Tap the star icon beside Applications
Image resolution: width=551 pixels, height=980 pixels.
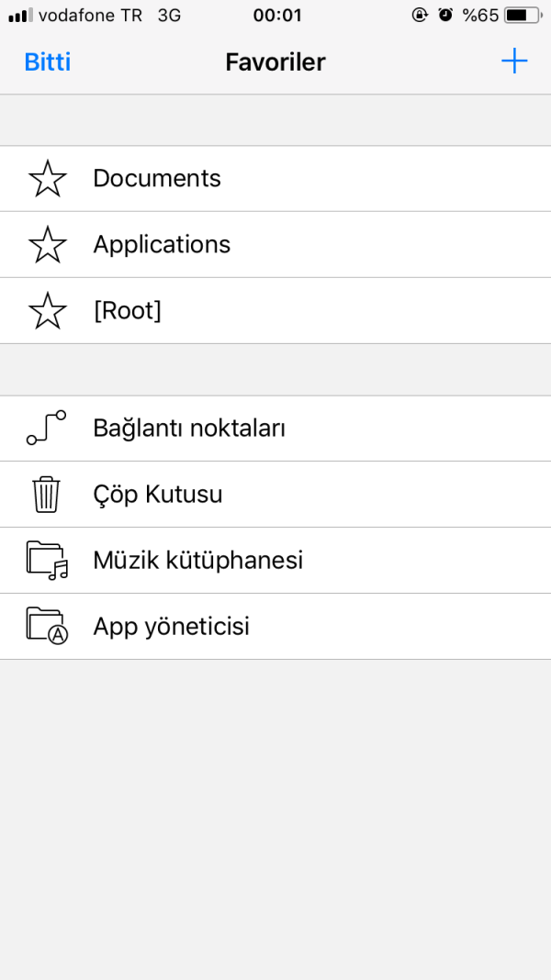pos(48,245)
